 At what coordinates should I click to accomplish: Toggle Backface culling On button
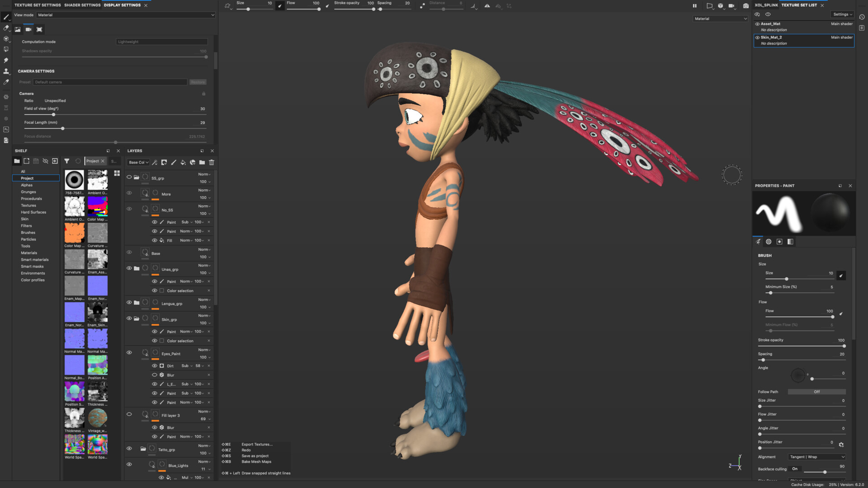pos(795,469)
